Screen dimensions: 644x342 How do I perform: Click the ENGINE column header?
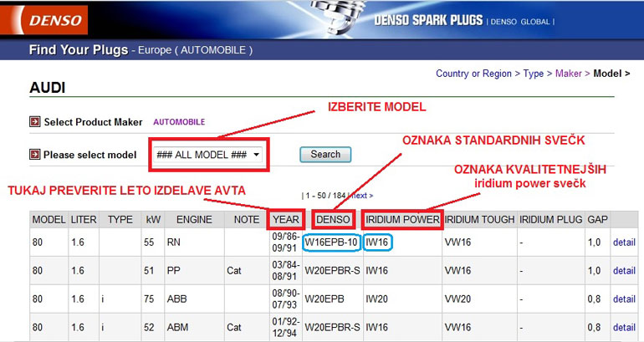click(x=194, y=220)
